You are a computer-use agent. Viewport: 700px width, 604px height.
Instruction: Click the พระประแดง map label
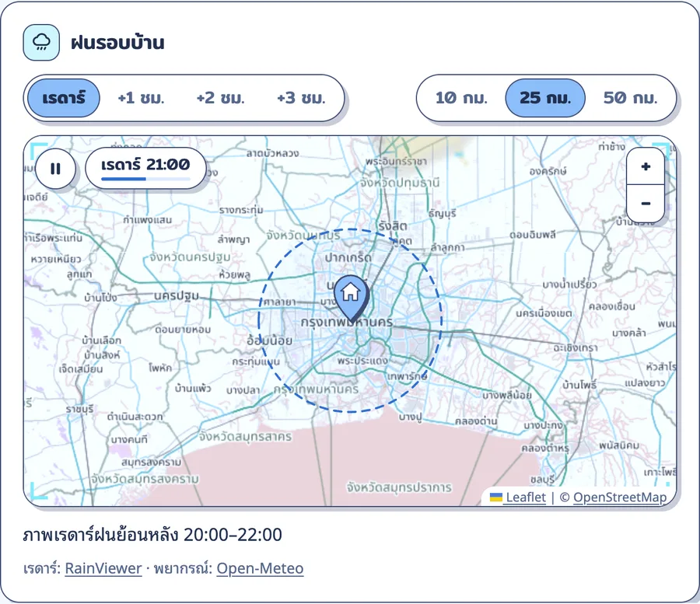(362, 361)
